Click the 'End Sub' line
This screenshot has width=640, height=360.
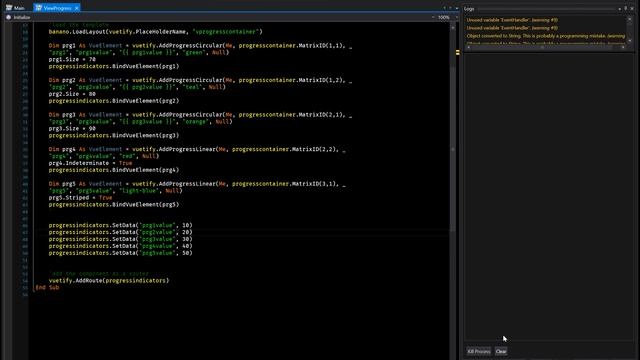tap(47, 287)
